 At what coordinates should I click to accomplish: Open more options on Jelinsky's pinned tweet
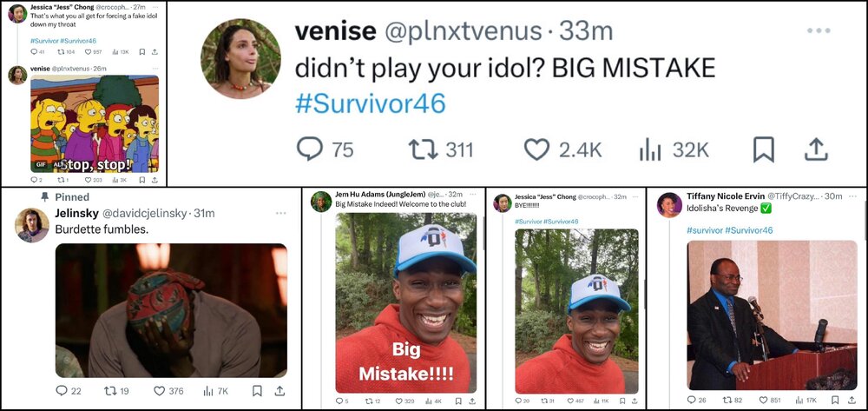point(280,213)
